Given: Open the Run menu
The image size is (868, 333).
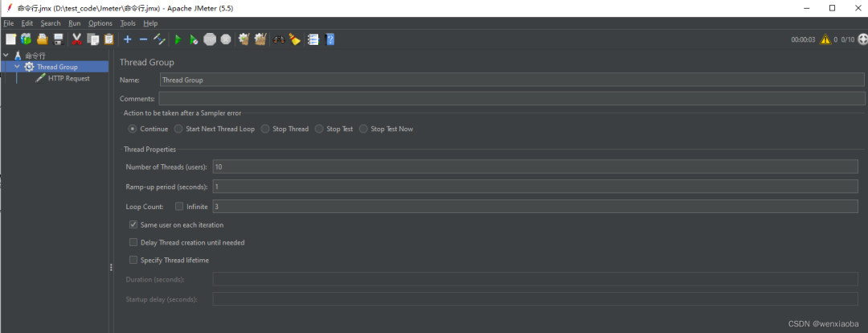Looking at the screenshot, I should tap(75, 23).
